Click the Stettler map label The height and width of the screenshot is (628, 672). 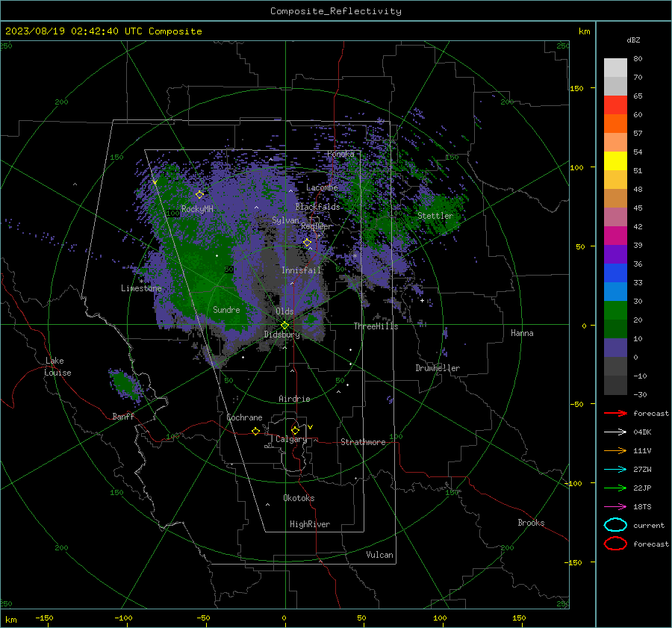point(435,216)
